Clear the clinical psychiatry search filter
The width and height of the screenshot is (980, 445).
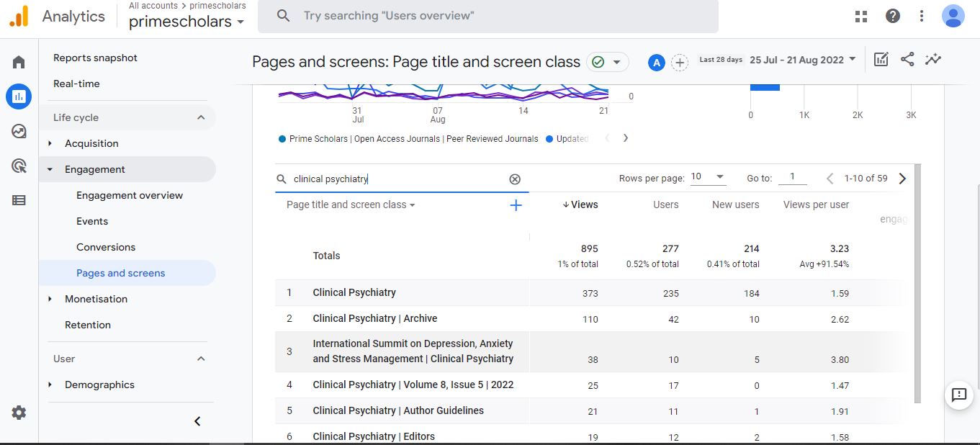[x=515, y=179]
